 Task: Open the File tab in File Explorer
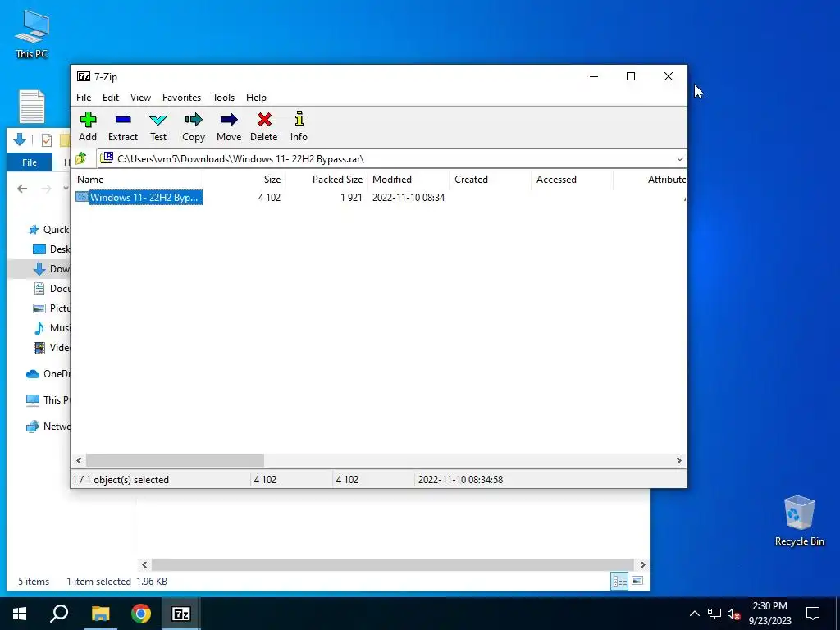pos(30,162)
